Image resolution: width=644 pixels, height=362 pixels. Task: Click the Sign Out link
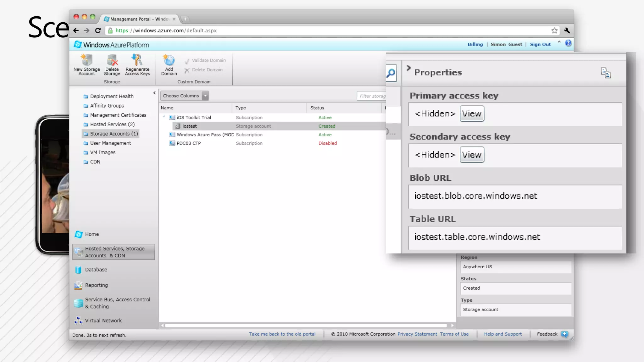click(540, 44)
